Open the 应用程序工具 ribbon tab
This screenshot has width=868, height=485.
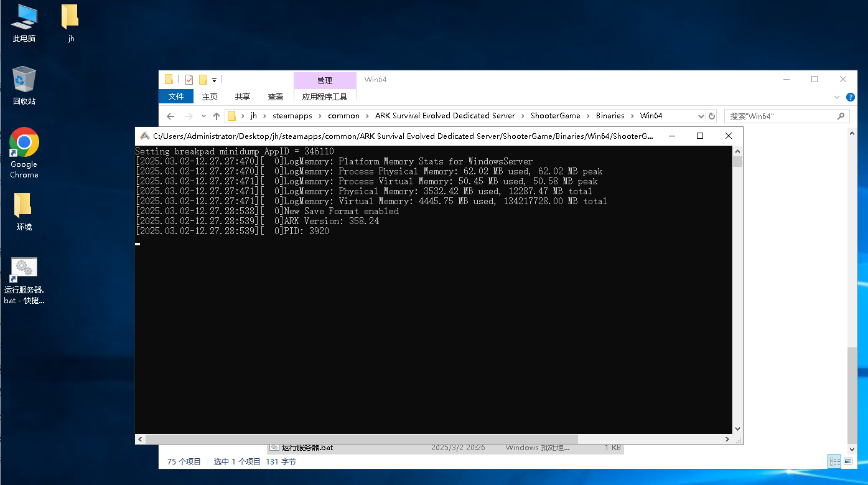point(325,97)
